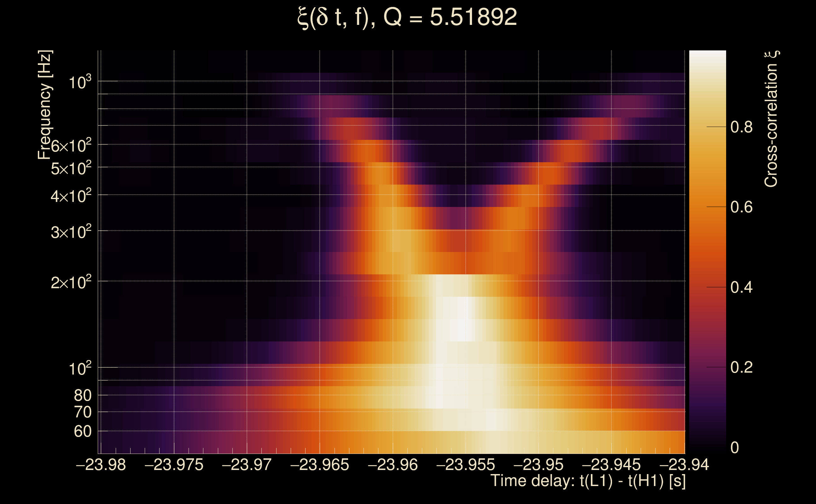Image resolution: width=816 pixels, height=504 pixels.
Task: Click the 10² frequency tick label
Action: [x=80, y=369]
